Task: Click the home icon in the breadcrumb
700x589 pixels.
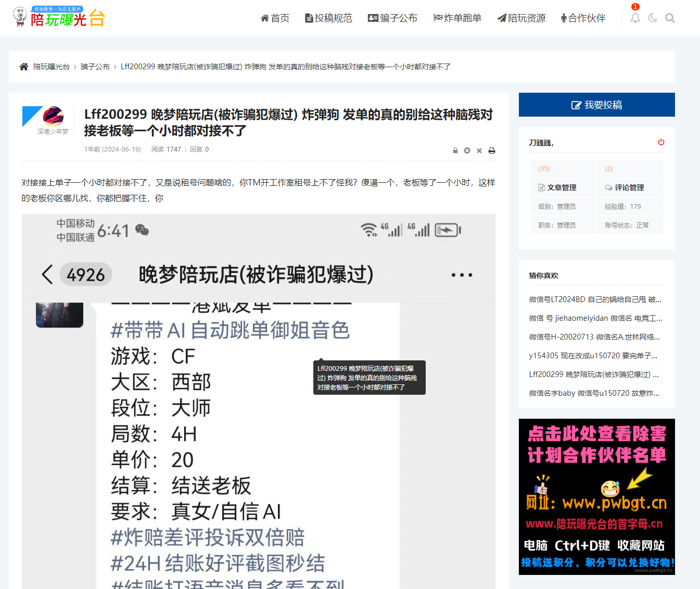Action: 23,67
